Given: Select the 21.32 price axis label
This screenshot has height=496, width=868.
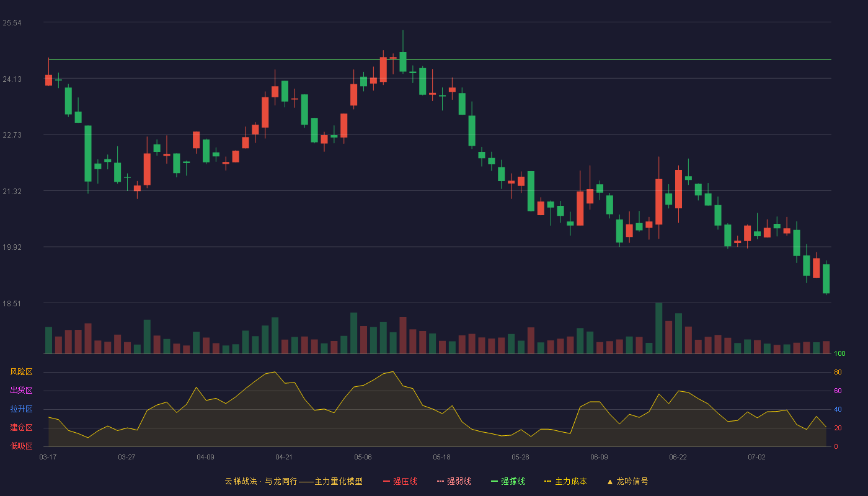Looking at the screenshot, I should click(x=12, y=192).
